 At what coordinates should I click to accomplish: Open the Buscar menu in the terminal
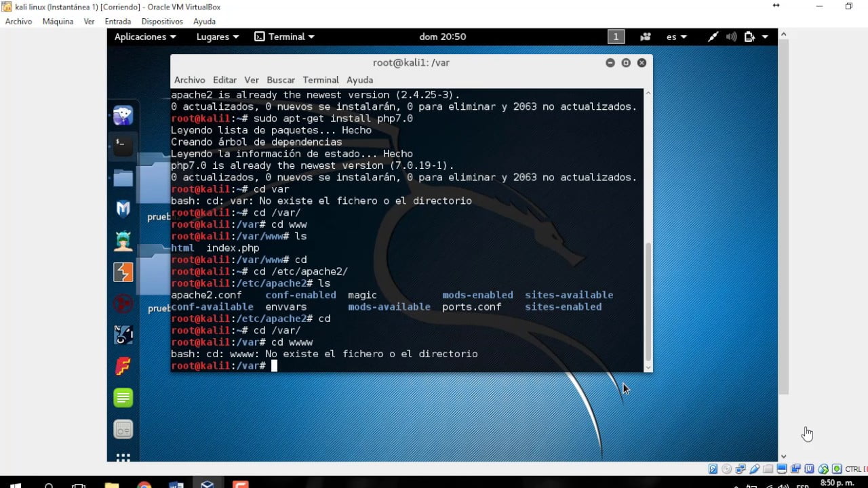click(280, 79)
